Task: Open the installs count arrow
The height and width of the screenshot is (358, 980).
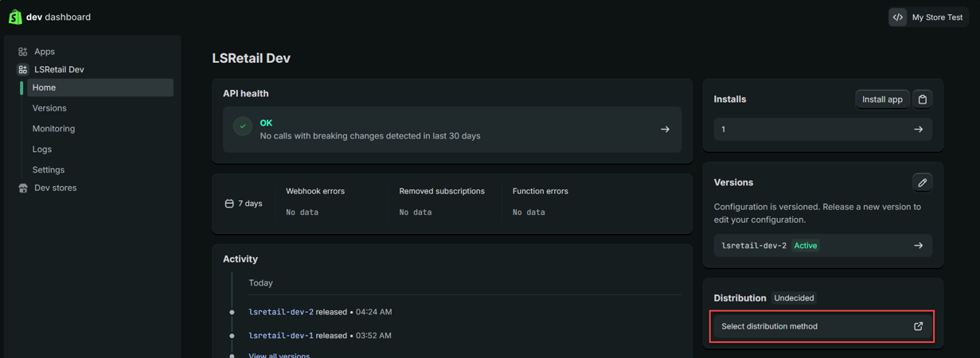Action: click(x=918, y=130)
